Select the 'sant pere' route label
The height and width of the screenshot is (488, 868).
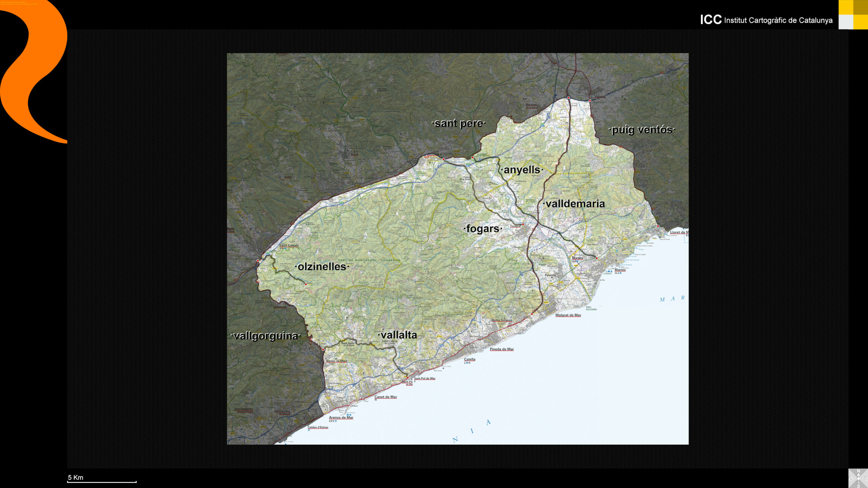click(458, 123)
